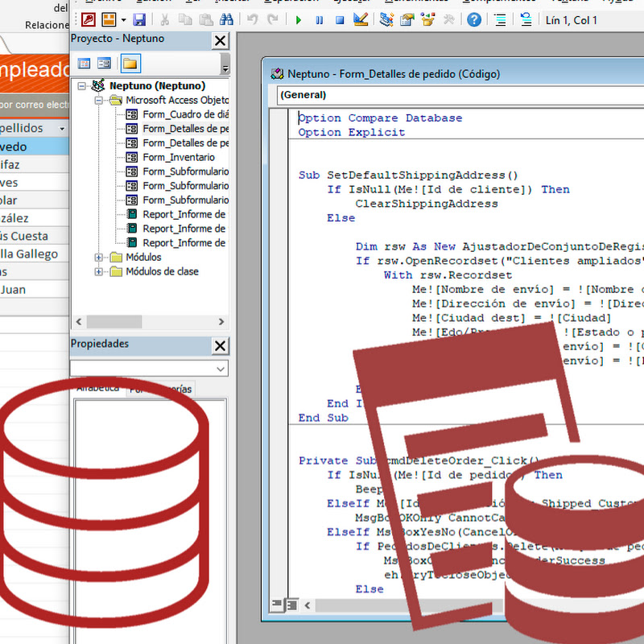644x644 pixels.
Task: Click View Code in the Project Explorer toolbar
Action: [85, 63]
